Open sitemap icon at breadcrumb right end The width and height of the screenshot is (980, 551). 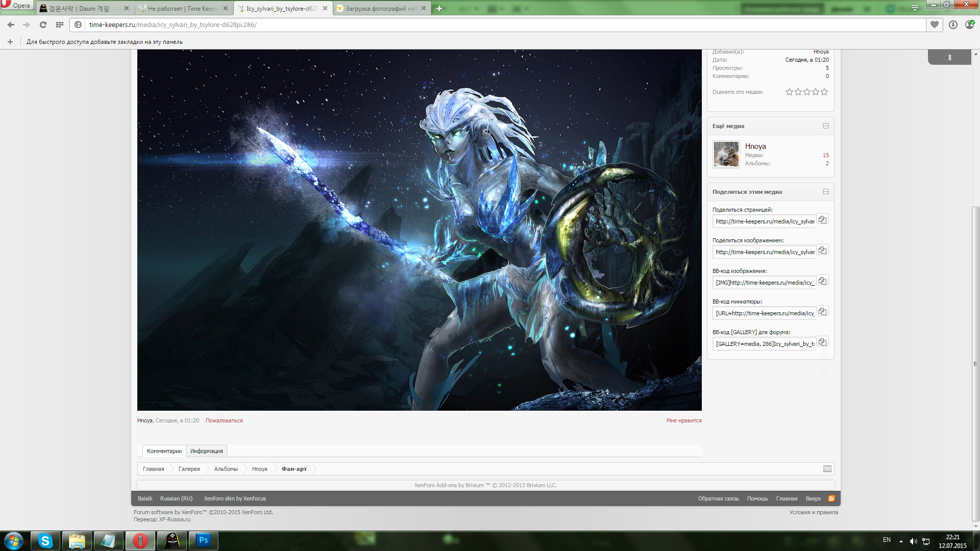(827, 469)
